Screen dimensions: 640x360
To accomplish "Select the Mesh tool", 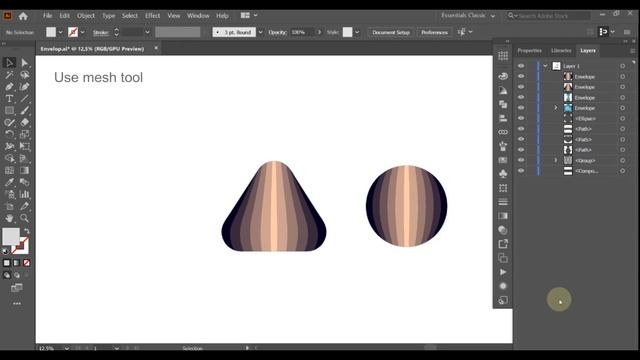I will 9,170.
